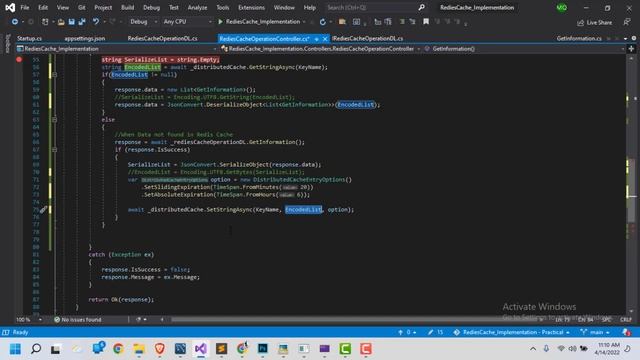Screen dimensions: 640x360
Task: Open the Toolbox side panel
Action: pos(7,44)
